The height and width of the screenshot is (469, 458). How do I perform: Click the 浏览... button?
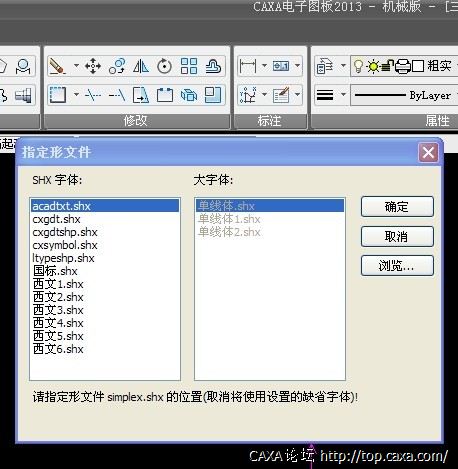[x=397, y=266]
